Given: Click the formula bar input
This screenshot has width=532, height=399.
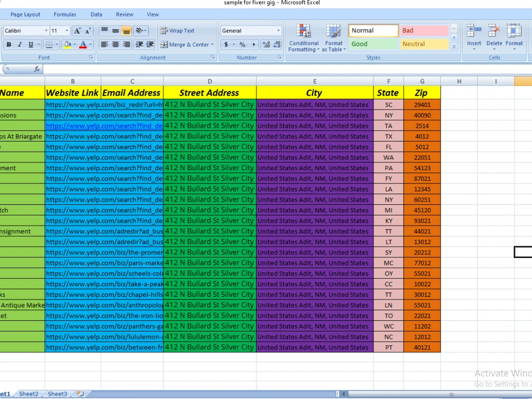Looking at the screenshot, I should tap(287, 69).
